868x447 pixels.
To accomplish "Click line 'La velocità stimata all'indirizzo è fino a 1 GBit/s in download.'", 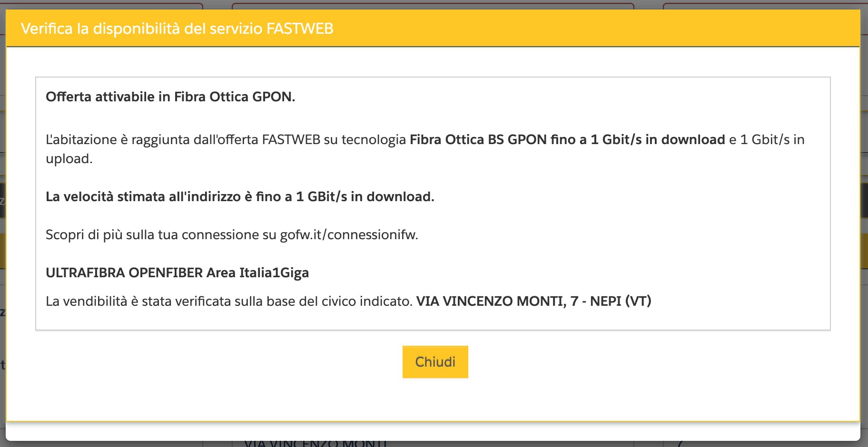I will click(x=240, y=196).
